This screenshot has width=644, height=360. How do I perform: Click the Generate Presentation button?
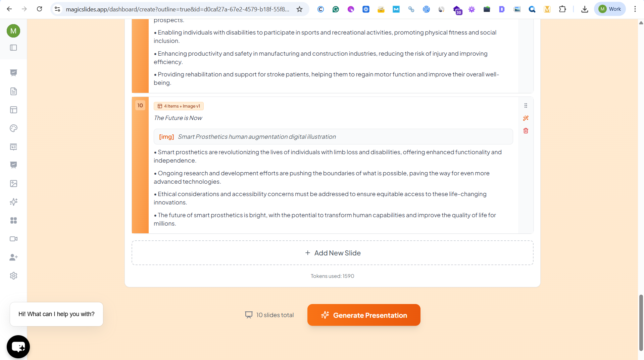coord(364,315)
